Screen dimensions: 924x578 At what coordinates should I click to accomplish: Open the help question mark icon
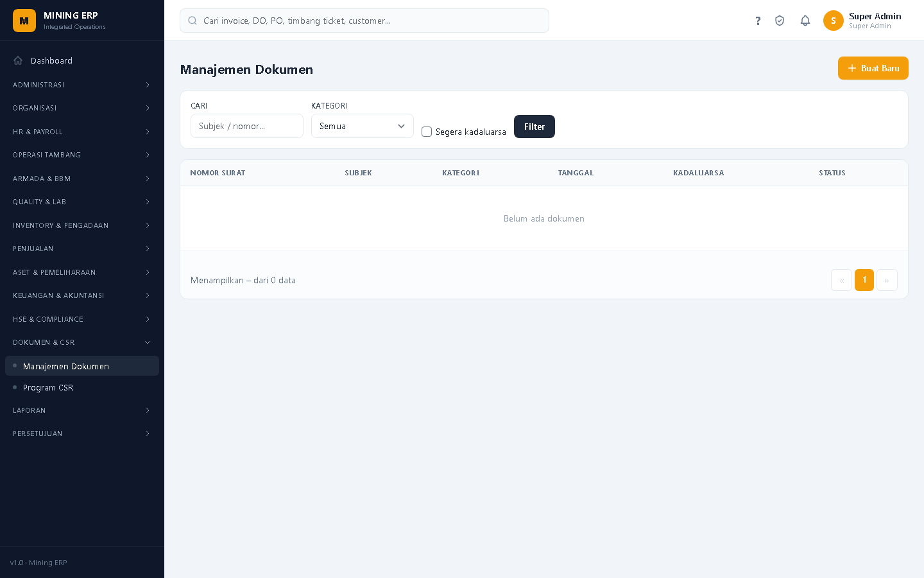tap(758, 21)
